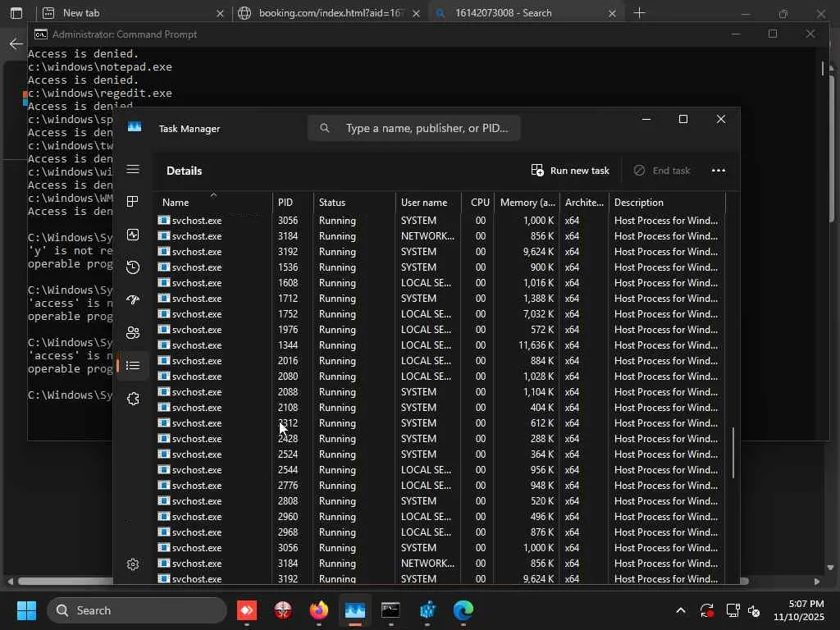
Task: Click the Task Manager vertical scrollbar thumb
Action: tap(733, 453)
